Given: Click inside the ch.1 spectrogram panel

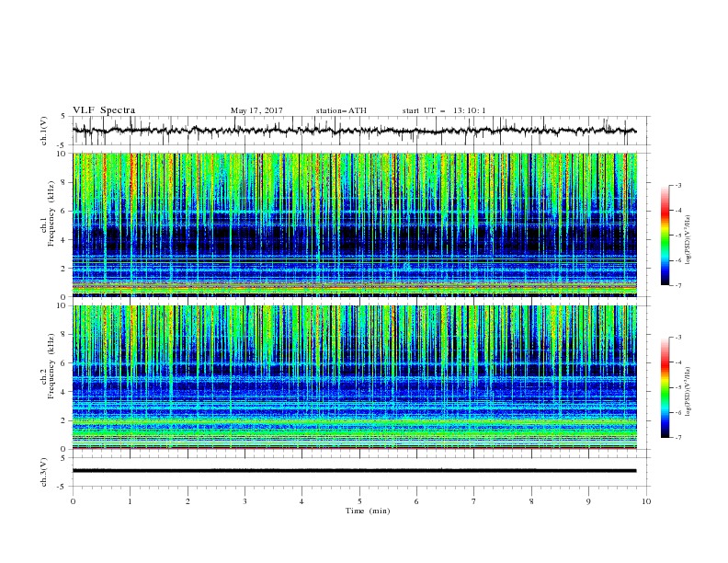Looking at the screenshot, I should click(354, 224).
